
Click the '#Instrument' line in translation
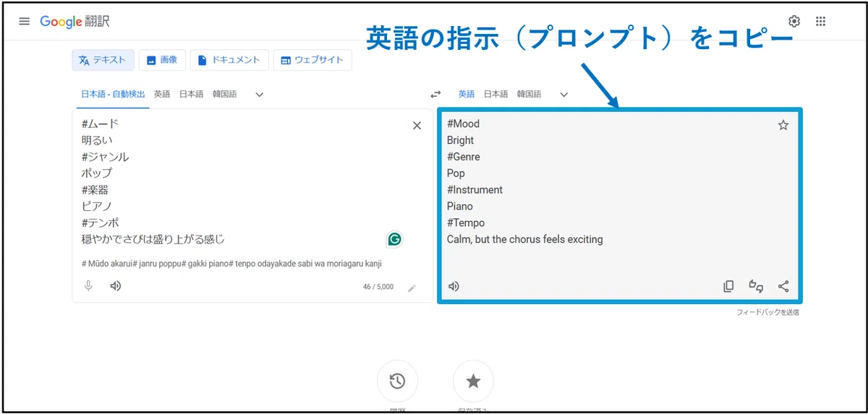475,190
